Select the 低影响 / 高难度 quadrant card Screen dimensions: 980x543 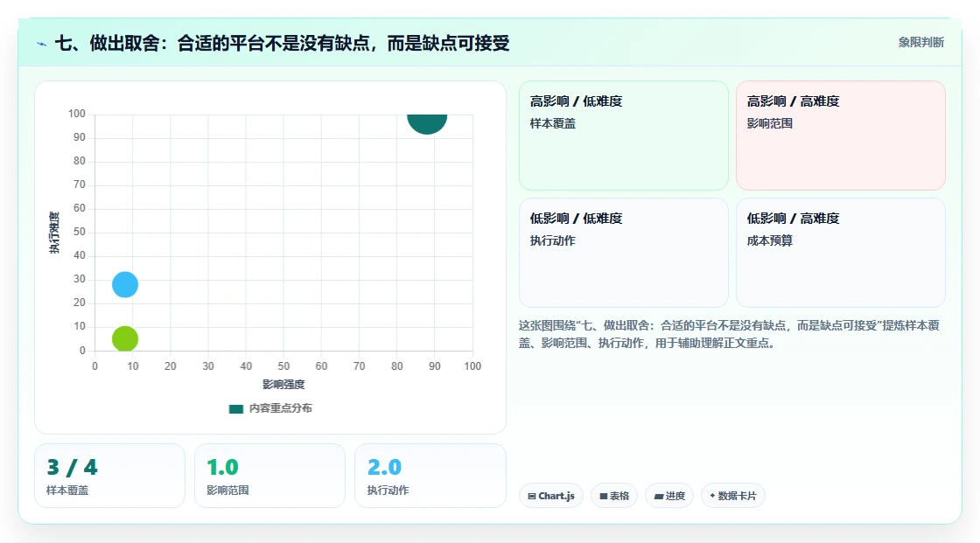[x=841, y=253]
